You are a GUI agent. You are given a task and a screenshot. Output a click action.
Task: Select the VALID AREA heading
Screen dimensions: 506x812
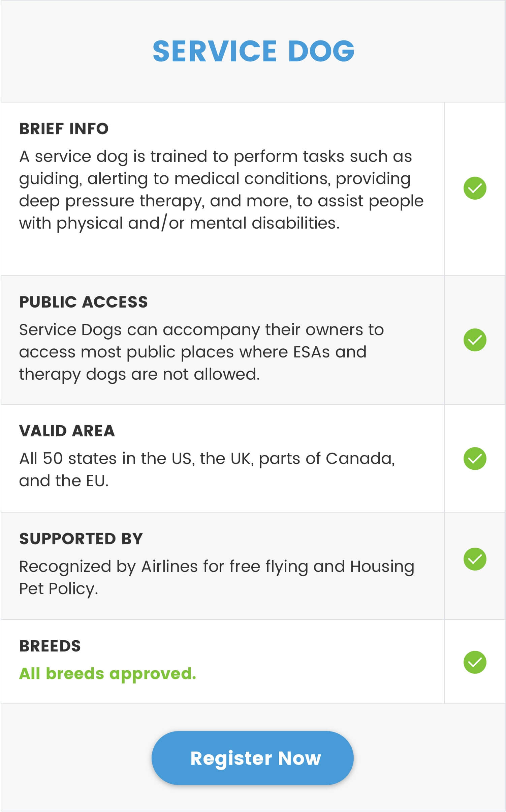pos(67,431)
